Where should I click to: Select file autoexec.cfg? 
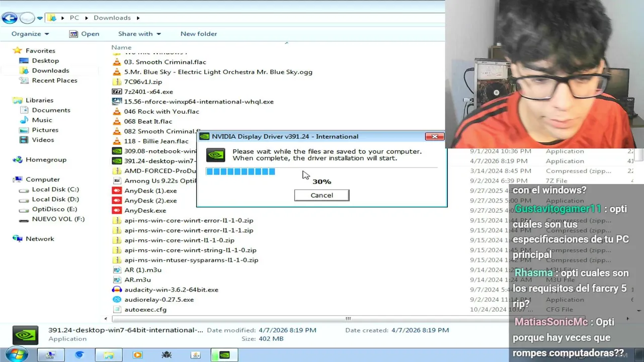tap(145, 309)
